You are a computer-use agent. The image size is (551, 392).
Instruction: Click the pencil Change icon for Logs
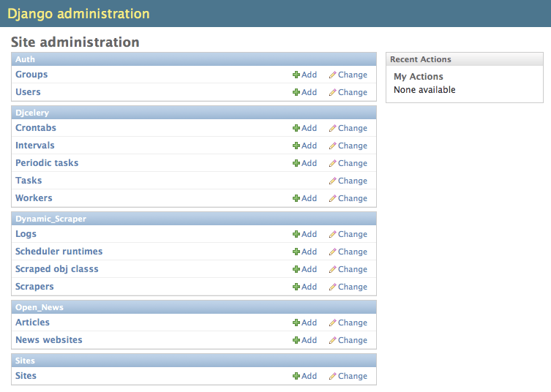pos(332,234)
